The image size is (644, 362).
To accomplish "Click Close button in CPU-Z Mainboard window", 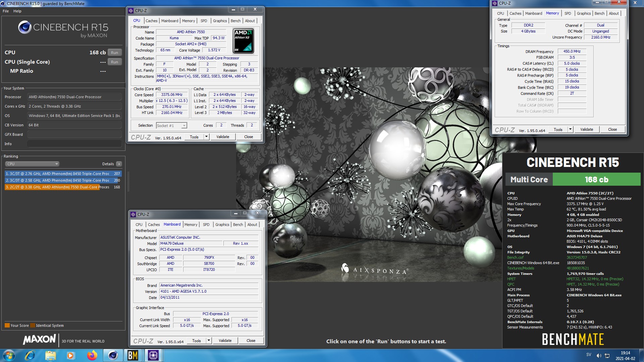I will [x=251, y=341].
